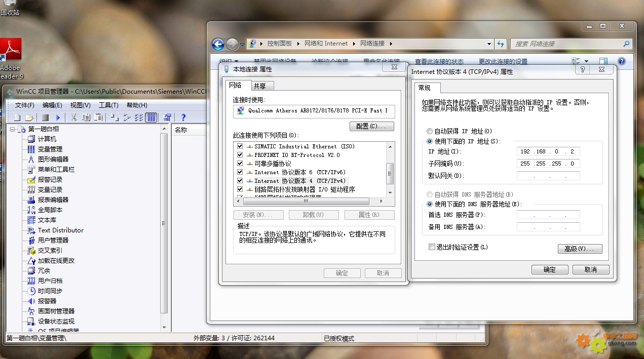This screenshot has width=644, height=359.
Task: Click the 配置(C)... button for the adapter
Action: tap(371, 126)
